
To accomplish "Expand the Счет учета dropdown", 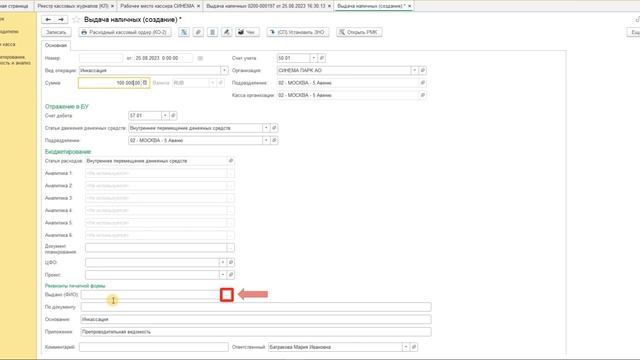I will pos(313,58).
